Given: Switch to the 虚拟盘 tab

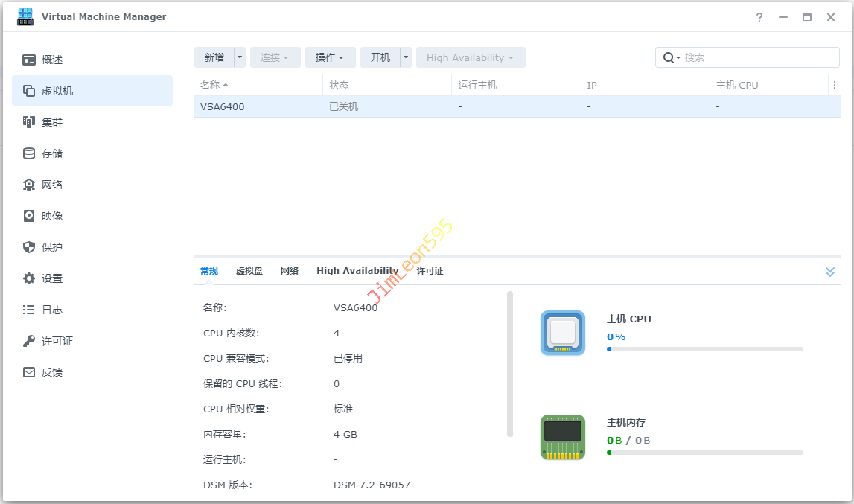Looking at the screenshot, I should click(x=249, y=271).
